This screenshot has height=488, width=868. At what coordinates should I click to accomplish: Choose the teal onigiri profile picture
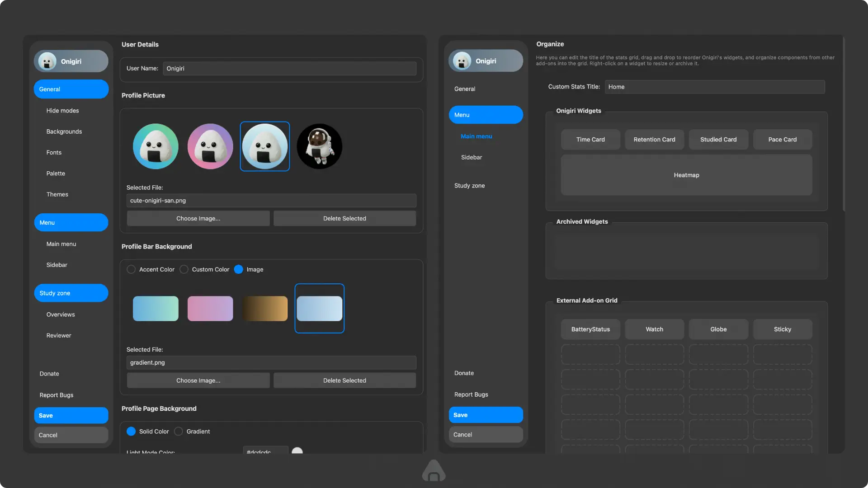tap(156, 146)
